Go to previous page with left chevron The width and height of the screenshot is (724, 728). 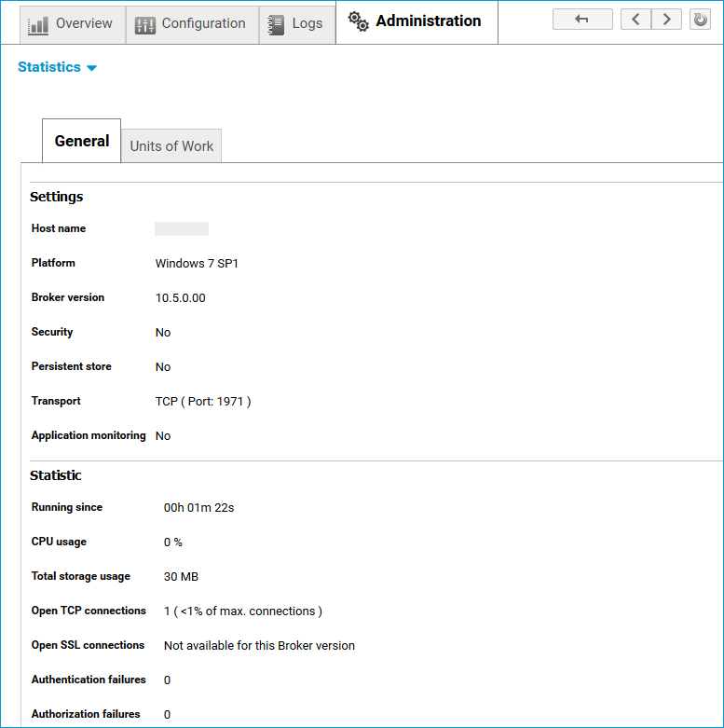point(635,19)
